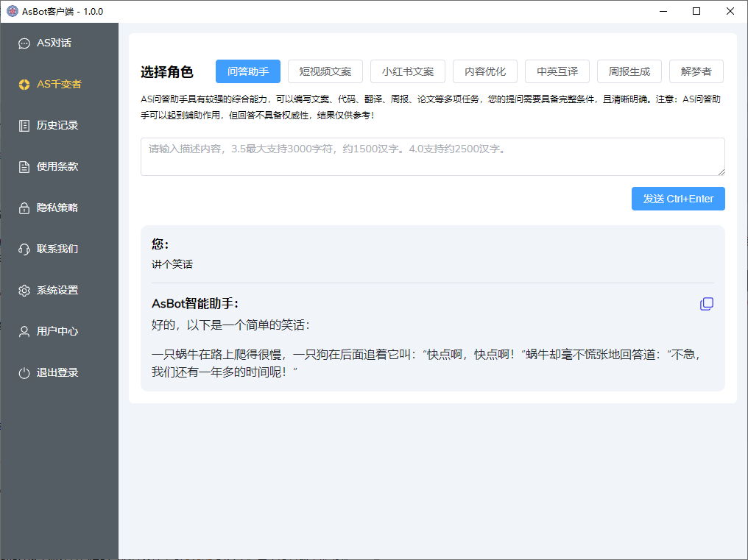Go to 历史记录 page
This screenshot has width=748, height=560.
click(x=59, y=125)
